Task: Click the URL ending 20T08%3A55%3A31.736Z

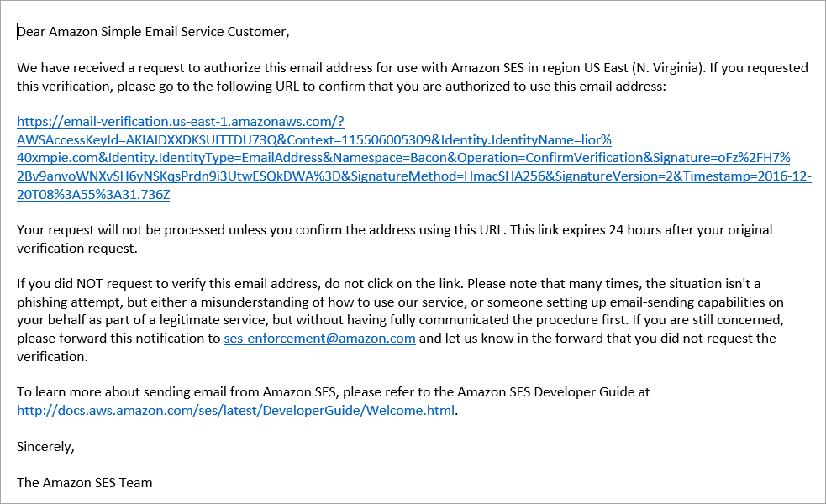Action: click(93, 195)
